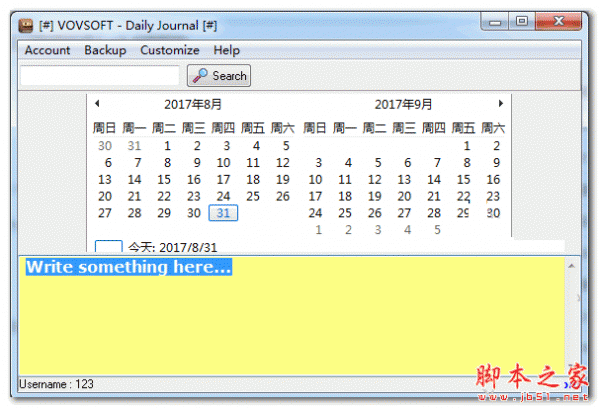Select September 7 in the calendar
This screenshot has width=600, height=408.
(437, 163)
